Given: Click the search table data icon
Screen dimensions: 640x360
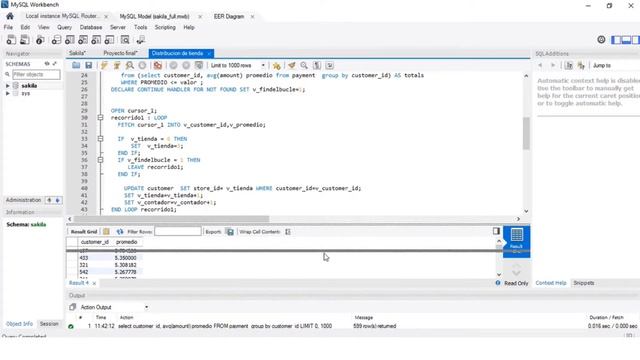Looking at the screenshot, I should [x=125, y=40].
